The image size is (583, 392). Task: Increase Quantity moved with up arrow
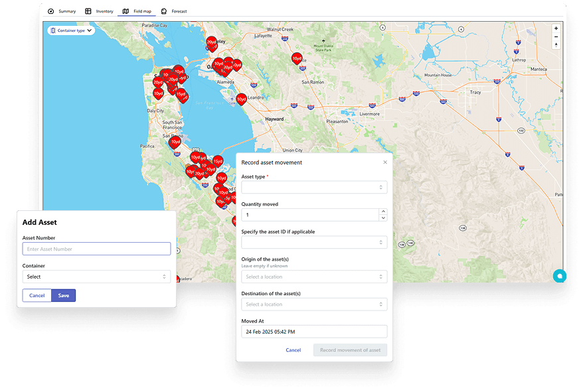coord(382,212)
